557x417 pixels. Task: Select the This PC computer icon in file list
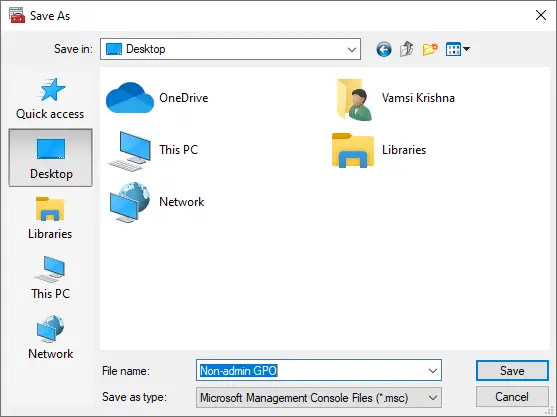130,151
